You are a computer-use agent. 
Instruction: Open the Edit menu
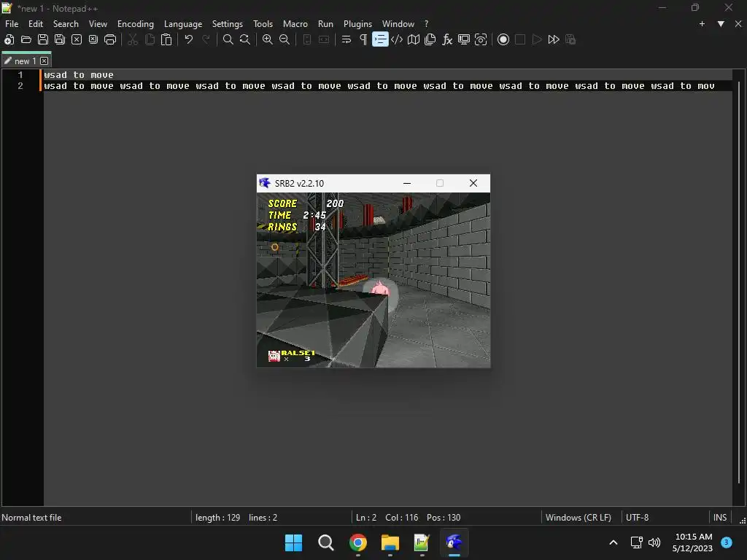click(x=36, y=24)
